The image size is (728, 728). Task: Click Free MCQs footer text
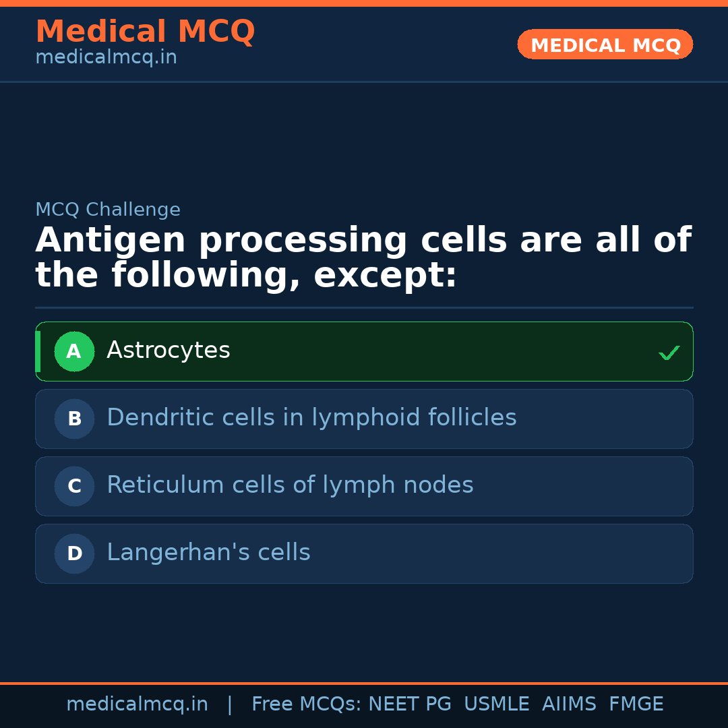coord(306,704)
